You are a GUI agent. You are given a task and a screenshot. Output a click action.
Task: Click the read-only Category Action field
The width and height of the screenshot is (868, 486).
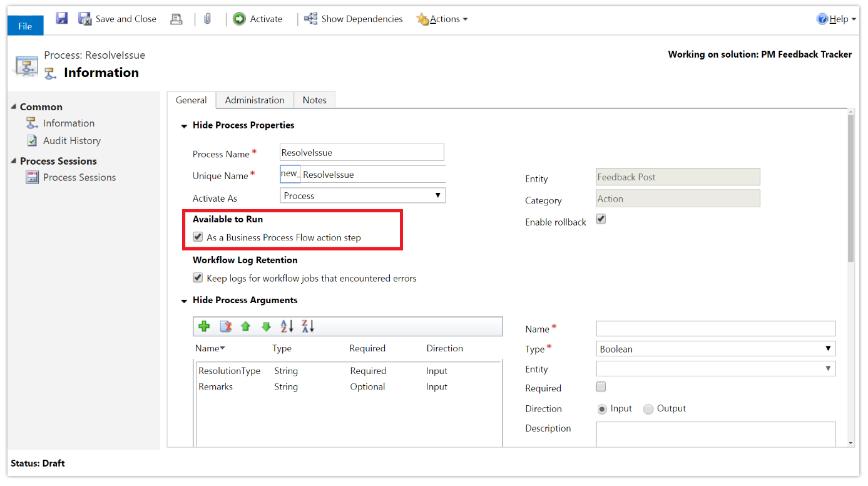point(678,199)
